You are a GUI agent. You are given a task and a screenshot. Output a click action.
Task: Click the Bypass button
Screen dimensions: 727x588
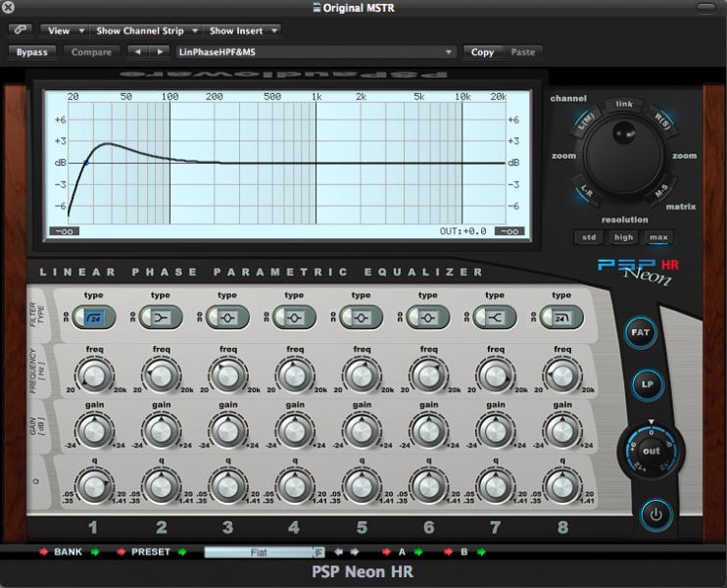point(32,52)
